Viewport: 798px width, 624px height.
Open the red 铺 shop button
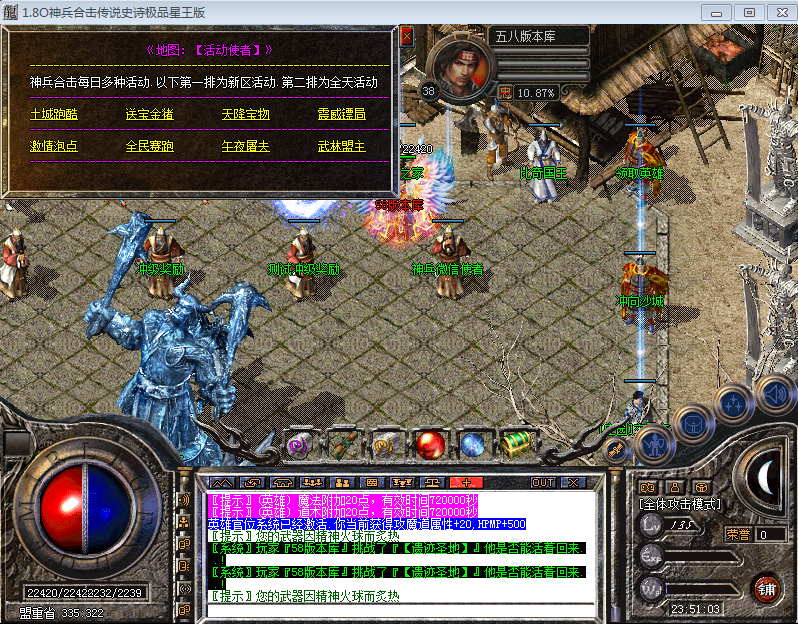coord(766,589)
